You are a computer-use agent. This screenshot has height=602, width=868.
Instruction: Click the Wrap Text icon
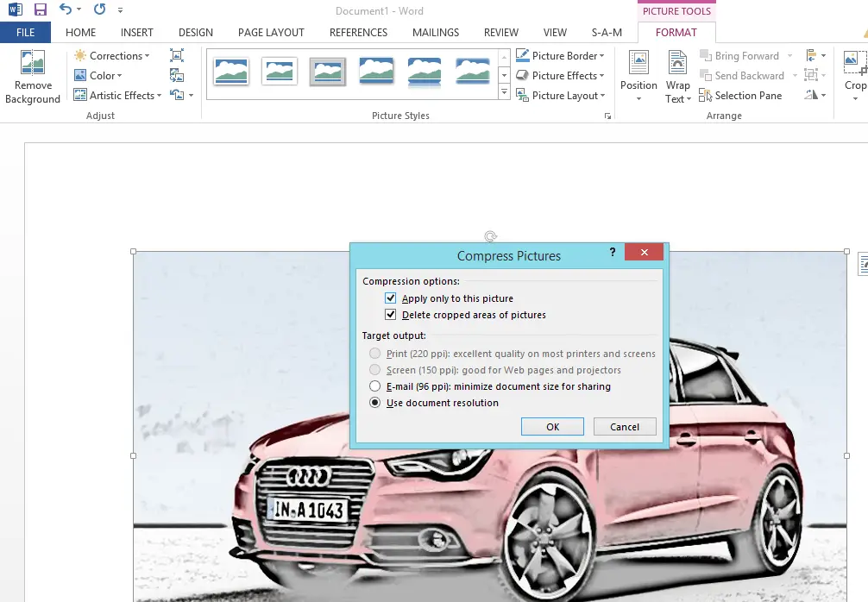pyautogui.click(x=677, y=76)
